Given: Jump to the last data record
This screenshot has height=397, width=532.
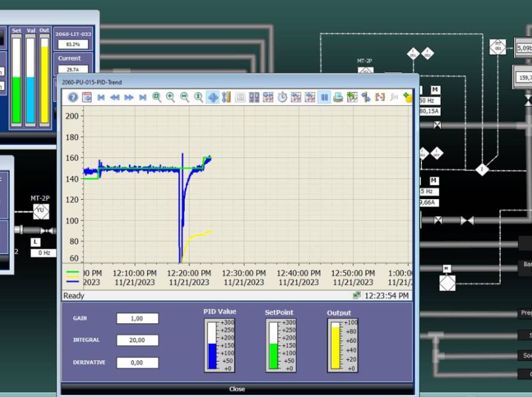Looking at the screenshot, I should tap(142, 97).
